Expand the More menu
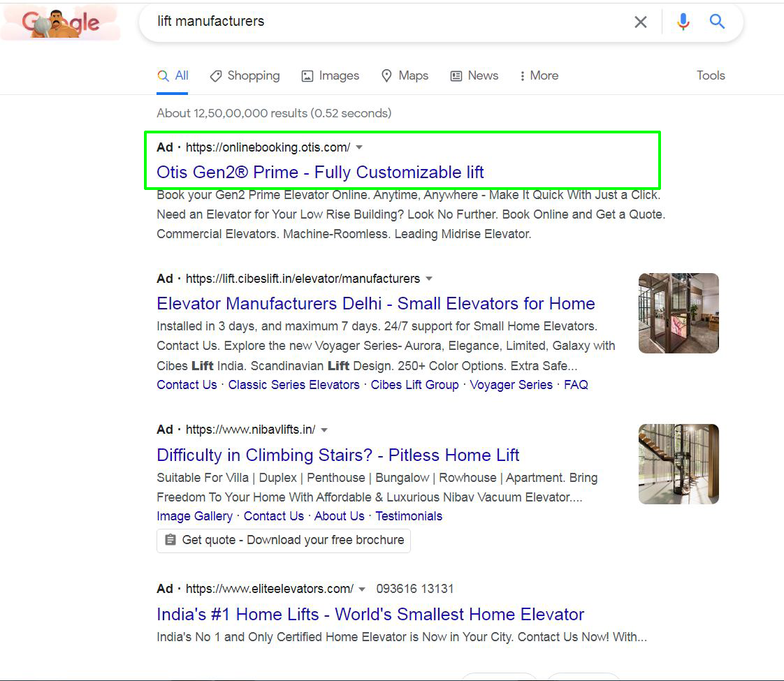 click(539, 76)
